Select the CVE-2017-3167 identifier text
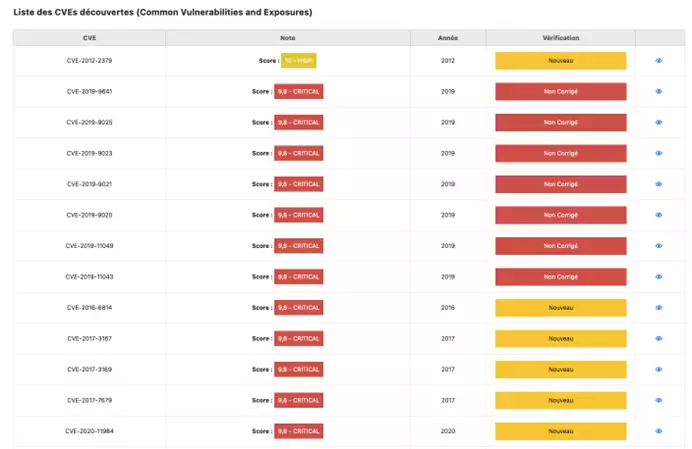 (89, 338)
